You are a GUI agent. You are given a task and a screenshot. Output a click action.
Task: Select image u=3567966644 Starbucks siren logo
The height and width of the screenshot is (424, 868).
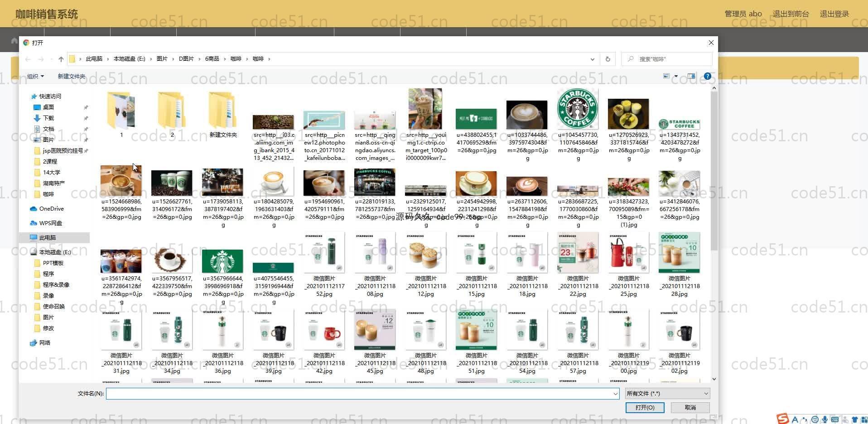click(x=222, y=261)
